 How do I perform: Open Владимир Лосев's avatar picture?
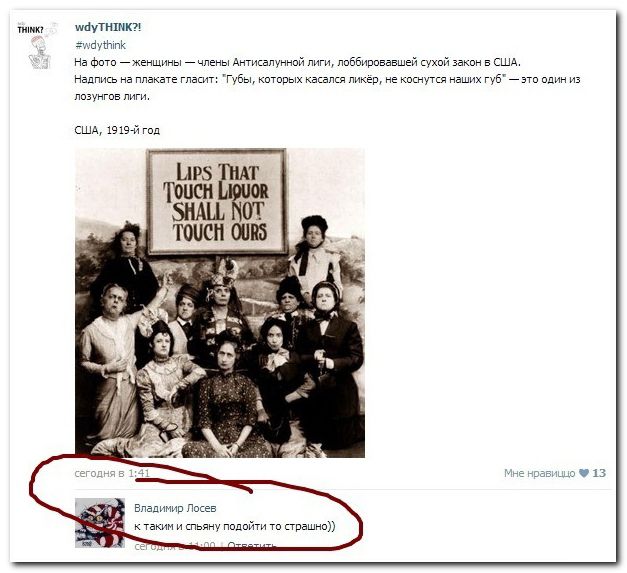[100, 522]
